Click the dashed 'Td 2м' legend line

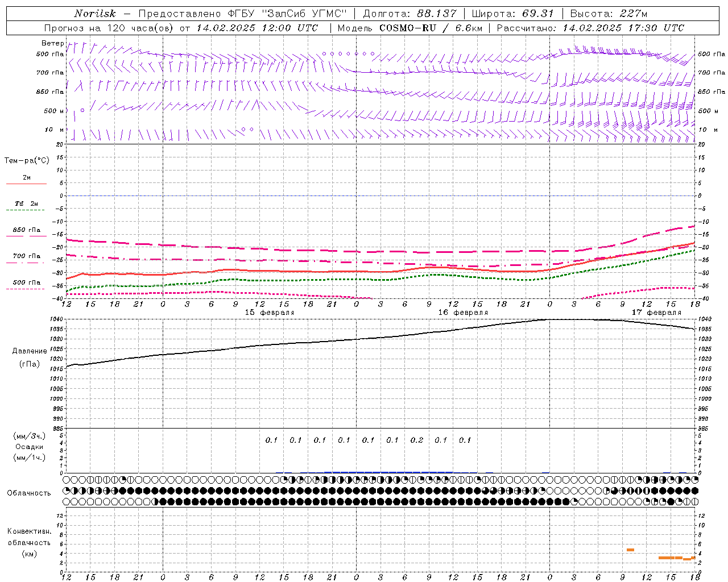tap(26, 210)
